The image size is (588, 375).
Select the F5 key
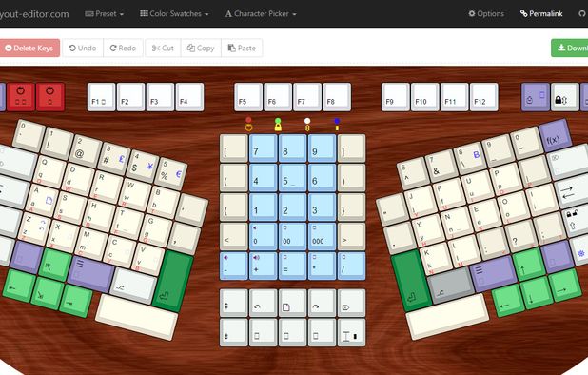[248, 97]
